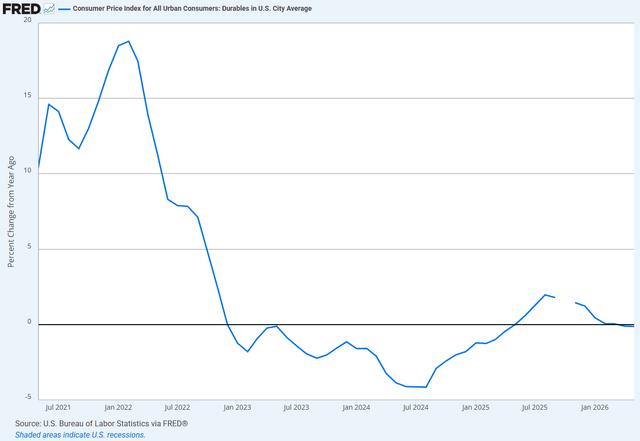Click the 'Jul 2024' x-axis label

[x=416, y=407]
